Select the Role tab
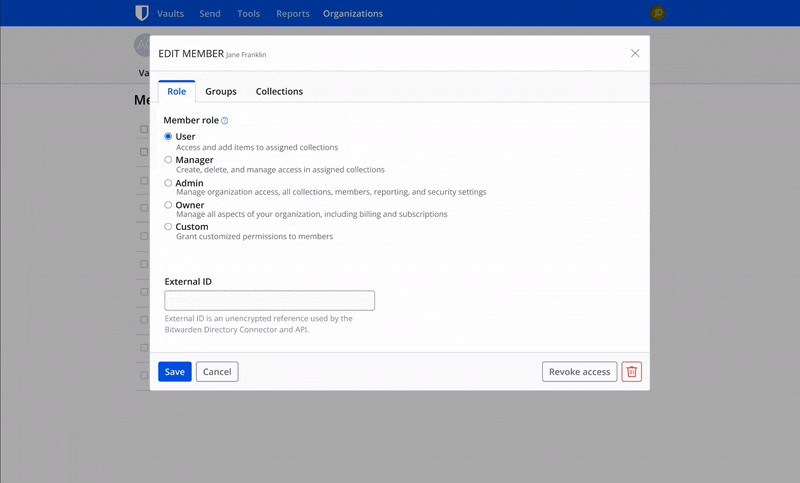Viewport: 800px width, 483px height. point(176,91)
